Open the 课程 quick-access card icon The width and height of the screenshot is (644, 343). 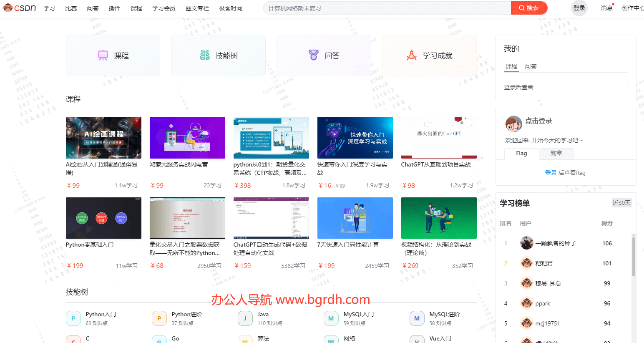(103, 55)
